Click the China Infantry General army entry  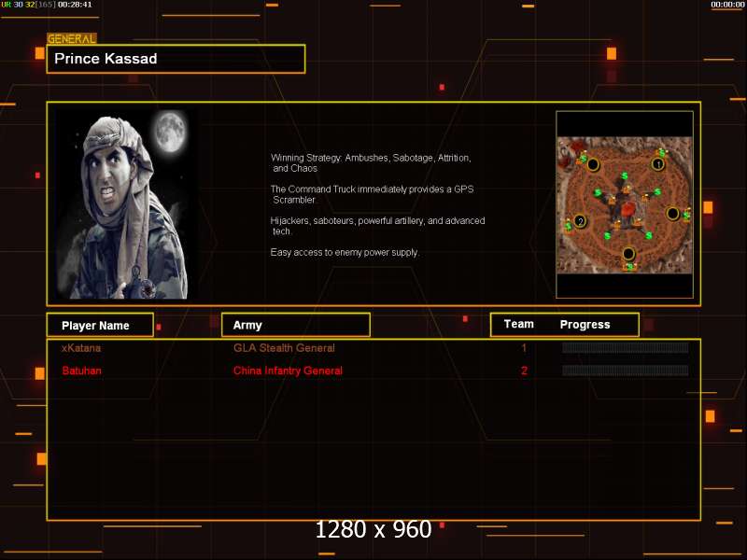(288, 371)
